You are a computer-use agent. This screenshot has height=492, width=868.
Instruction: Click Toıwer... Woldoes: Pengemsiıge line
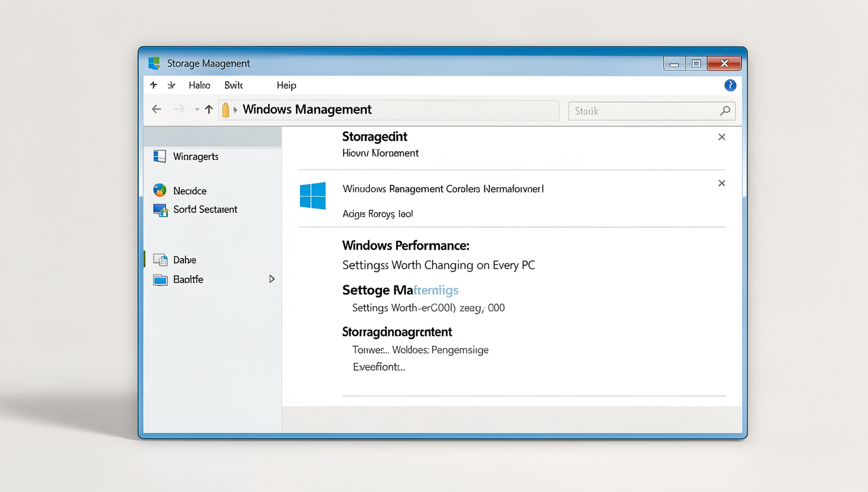(x=420, y=350)
